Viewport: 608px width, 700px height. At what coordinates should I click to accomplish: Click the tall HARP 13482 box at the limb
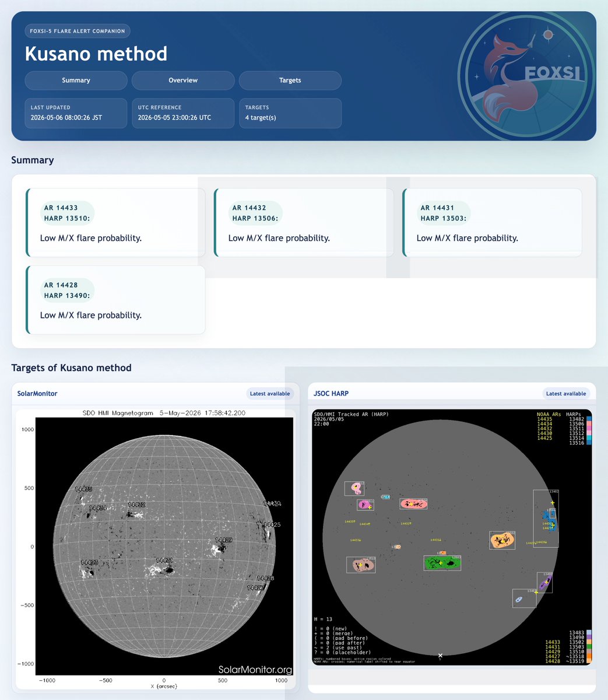546,518
